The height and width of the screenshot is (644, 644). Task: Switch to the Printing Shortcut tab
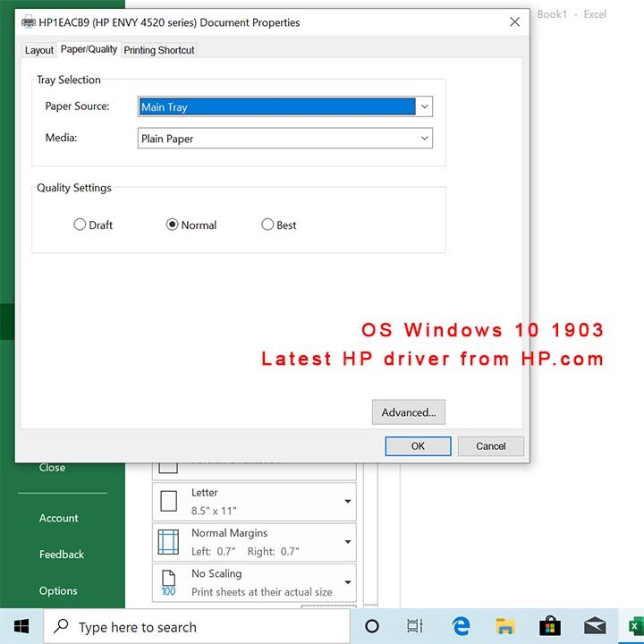(x=158, y=50)
